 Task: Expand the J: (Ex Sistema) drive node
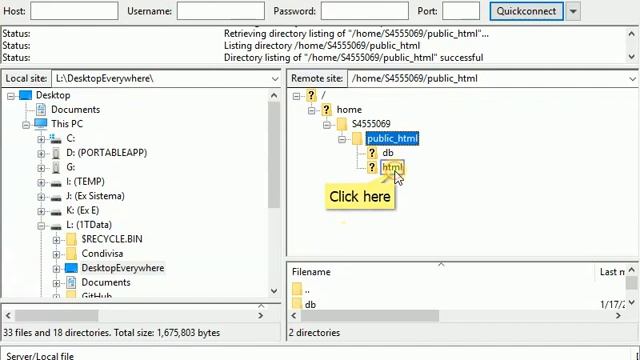point(41,197)
